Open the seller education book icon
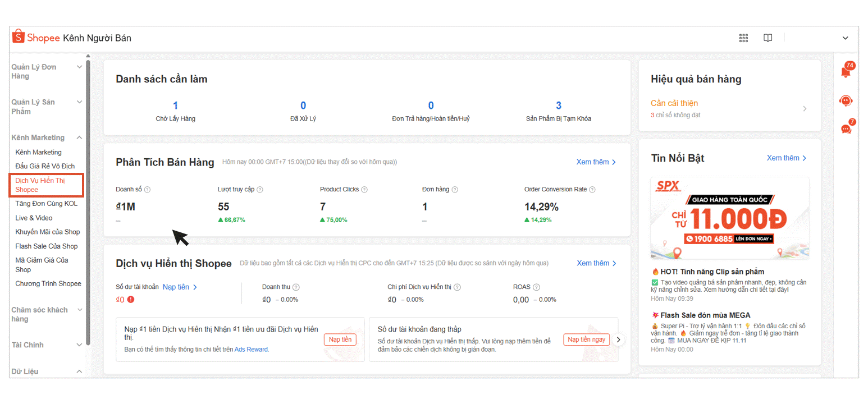This screenshot has height=404, width=868. 768,38
